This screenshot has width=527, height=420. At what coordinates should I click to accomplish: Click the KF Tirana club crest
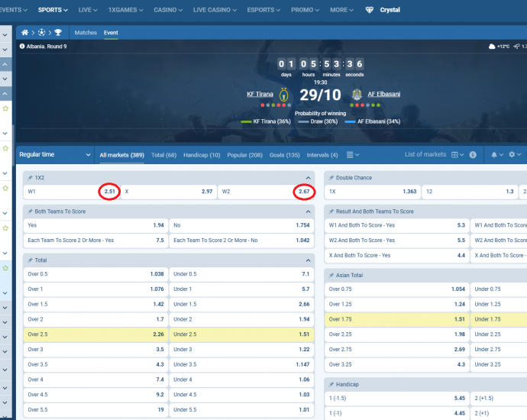284,95
